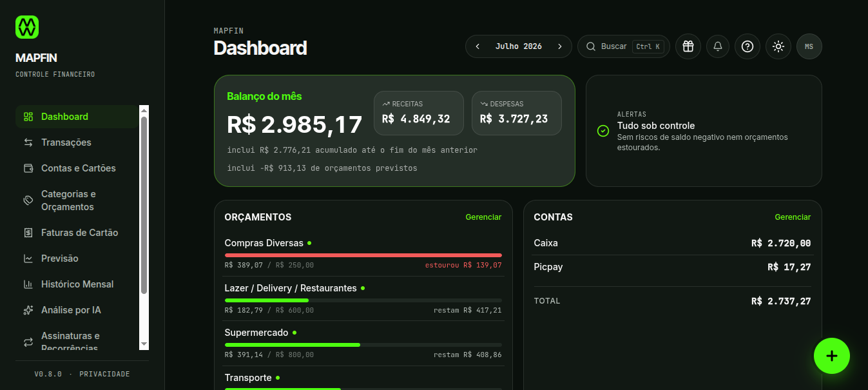Click the wallet icon beside Contas e Cartões

pos(28,168)
